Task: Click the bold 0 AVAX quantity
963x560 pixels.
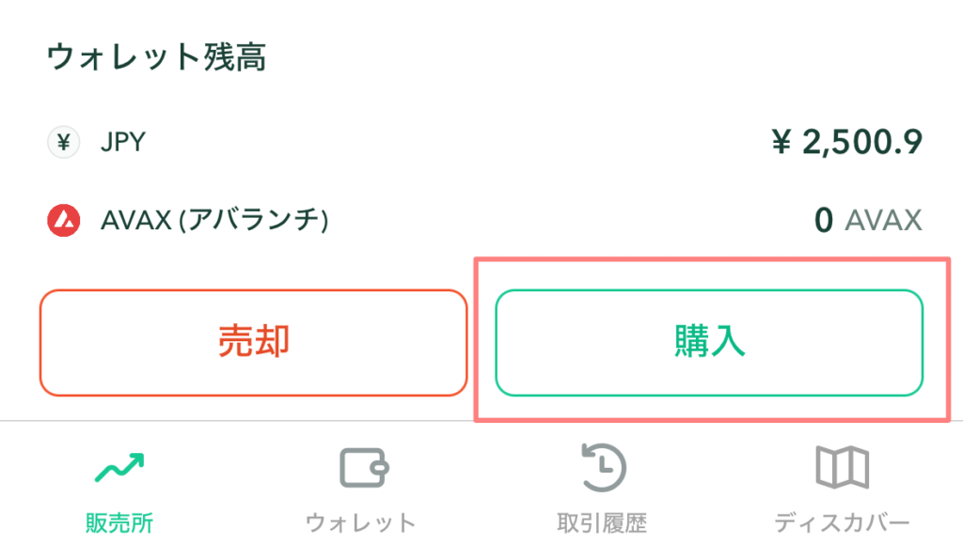Action: 823,221
